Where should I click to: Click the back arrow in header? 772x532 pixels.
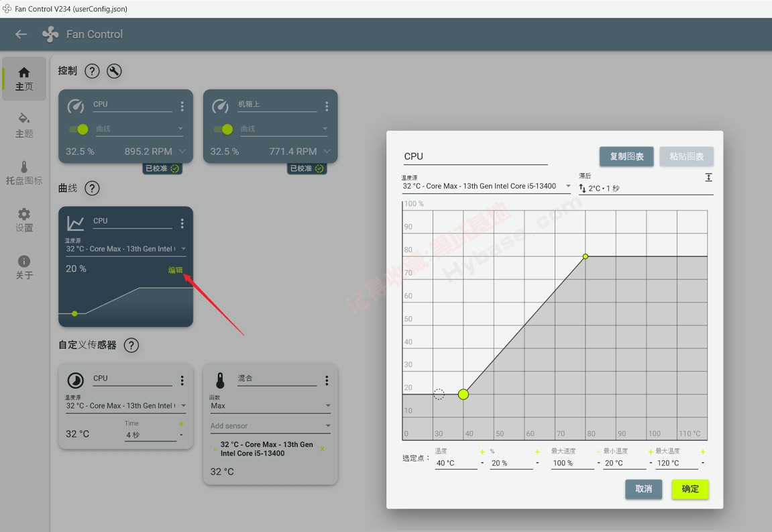pyautogui.click(x=21, y=34)
